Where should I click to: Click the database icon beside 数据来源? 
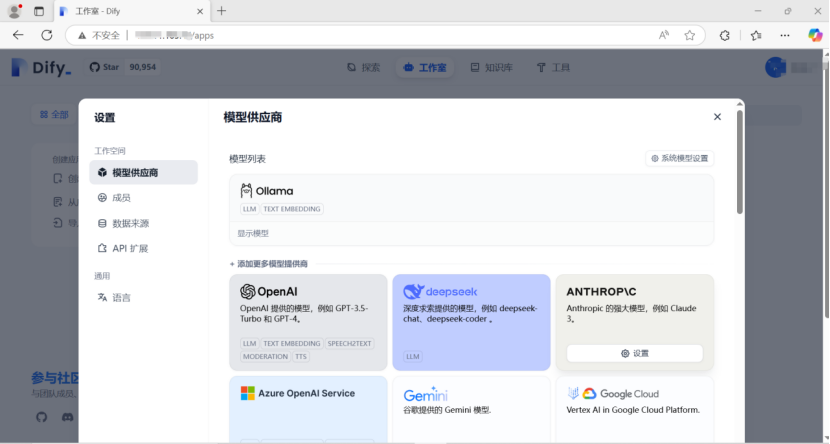click(102, 223)
